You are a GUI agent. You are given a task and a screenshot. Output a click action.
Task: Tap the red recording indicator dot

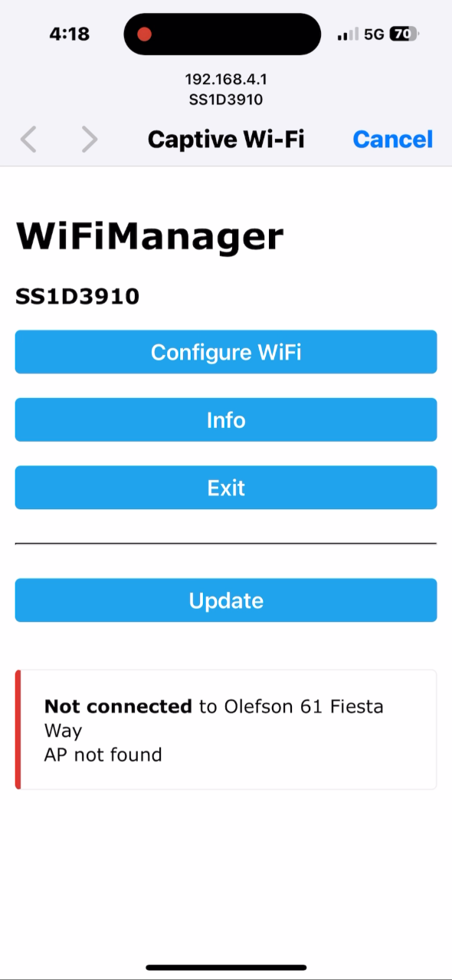point(144,35)
